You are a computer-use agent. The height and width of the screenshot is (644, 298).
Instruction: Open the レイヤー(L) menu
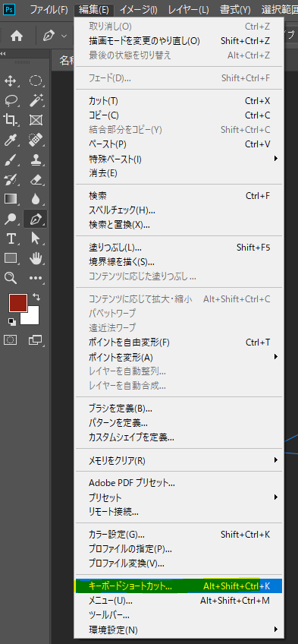[188, 9]
